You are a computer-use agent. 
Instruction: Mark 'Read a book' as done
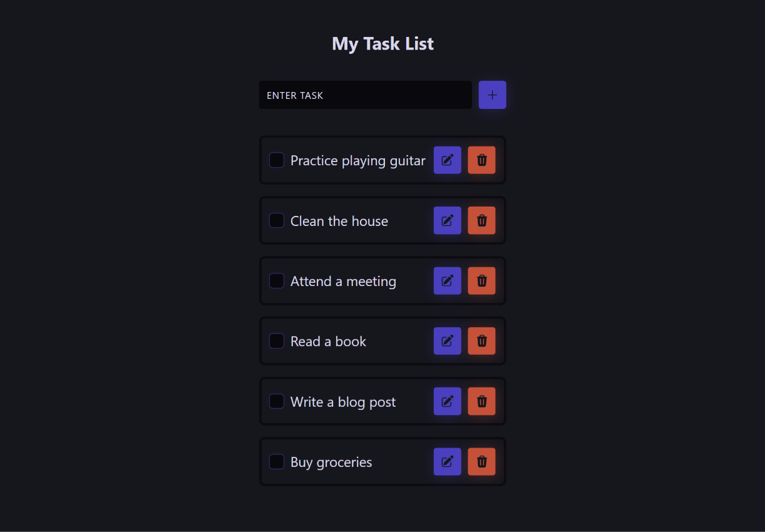tap(277, 341)
